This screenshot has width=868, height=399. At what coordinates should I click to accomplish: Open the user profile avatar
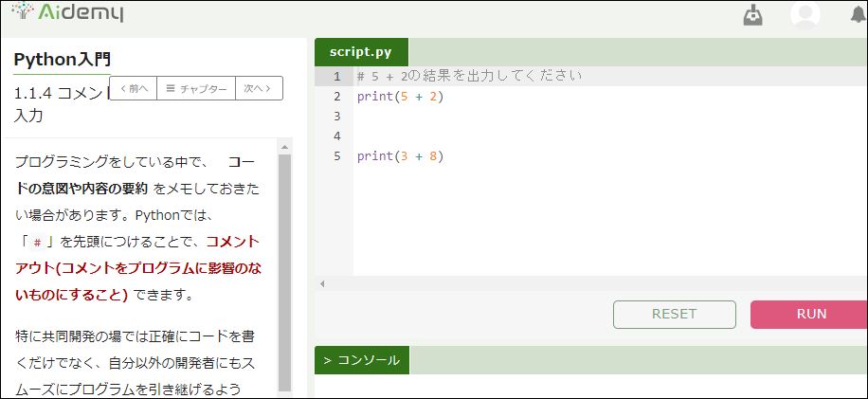click(x=805, y=15)
